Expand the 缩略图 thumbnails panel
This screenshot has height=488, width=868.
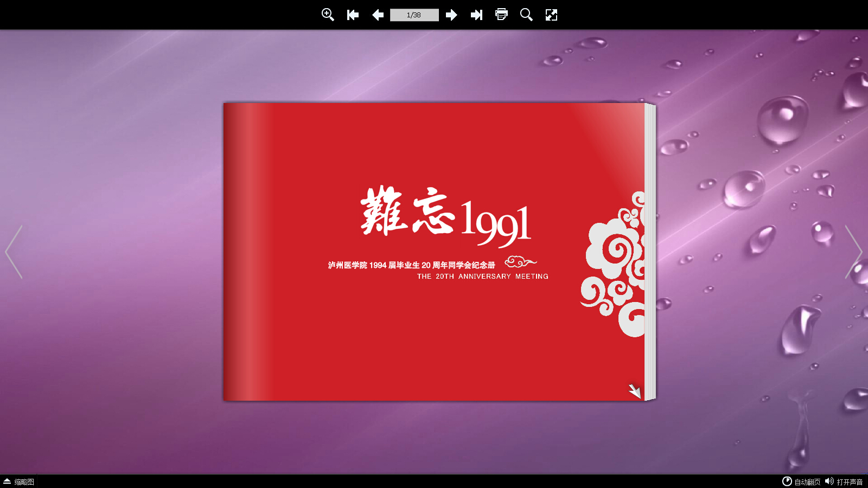(x=19, y=481)
